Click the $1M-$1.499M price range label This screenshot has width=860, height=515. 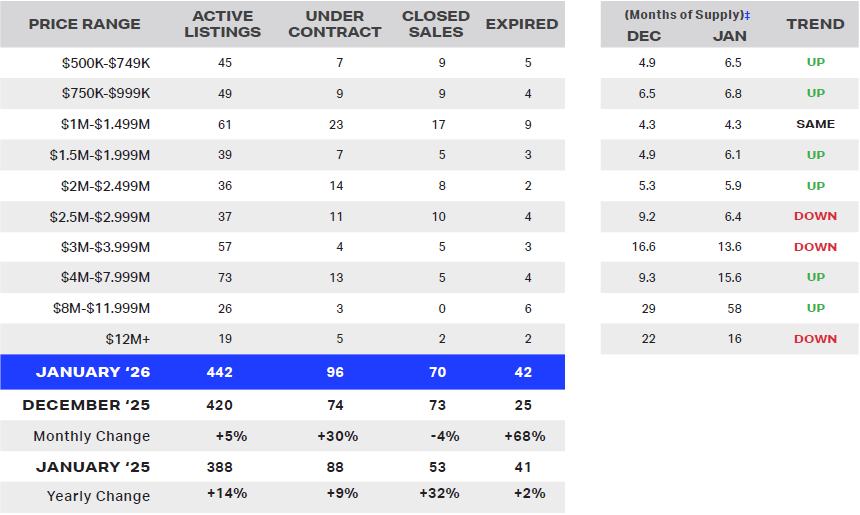coord(101,125)
